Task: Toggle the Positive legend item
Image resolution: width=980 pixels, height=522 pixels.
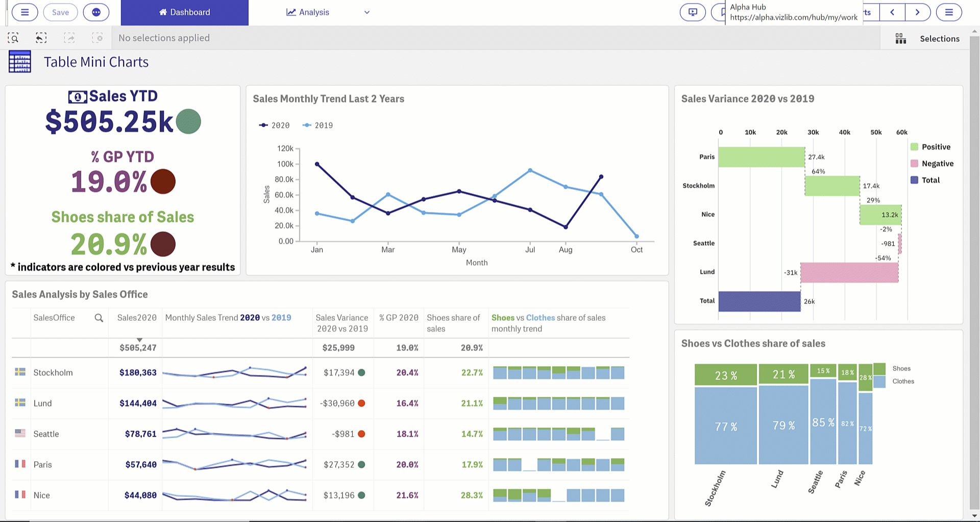Action: (x=930, y=147)
